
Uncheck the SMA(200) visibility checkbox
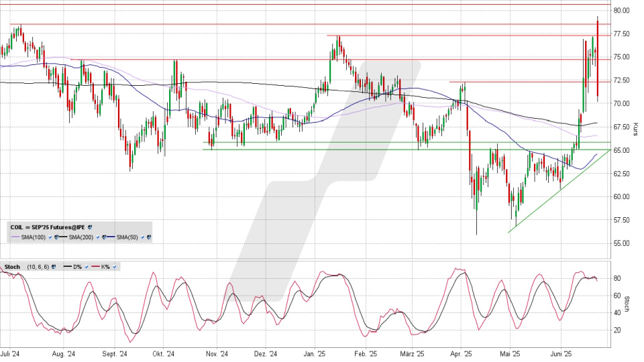[x=98, y=237]
